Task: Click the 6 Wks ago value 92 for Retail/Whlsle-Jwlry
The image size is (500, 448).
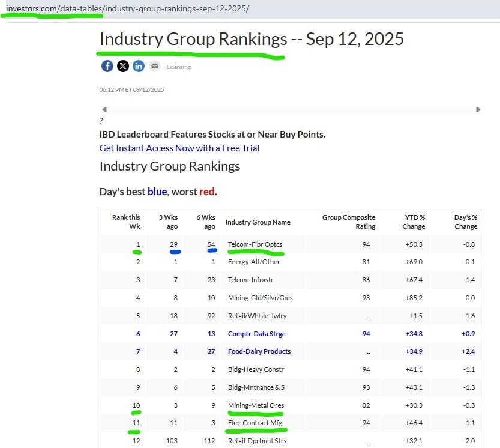Action: point(211,316)
